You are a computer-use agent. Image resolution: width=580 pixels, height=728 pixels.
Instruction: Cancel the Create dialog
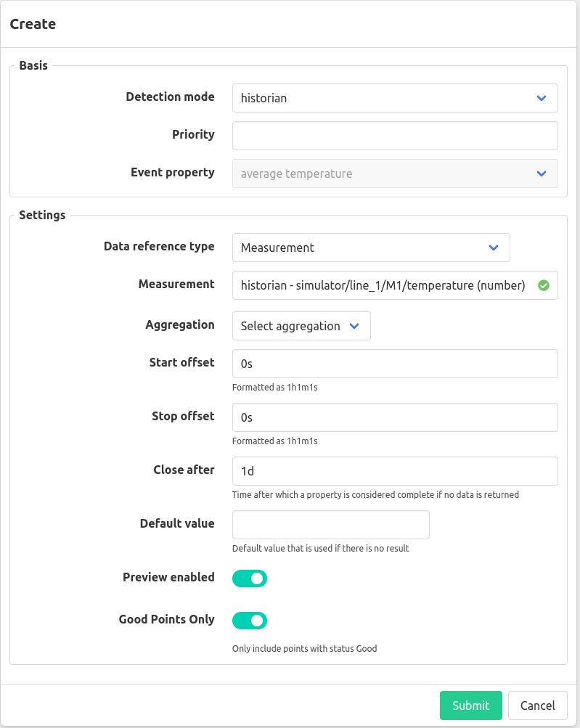538,705
